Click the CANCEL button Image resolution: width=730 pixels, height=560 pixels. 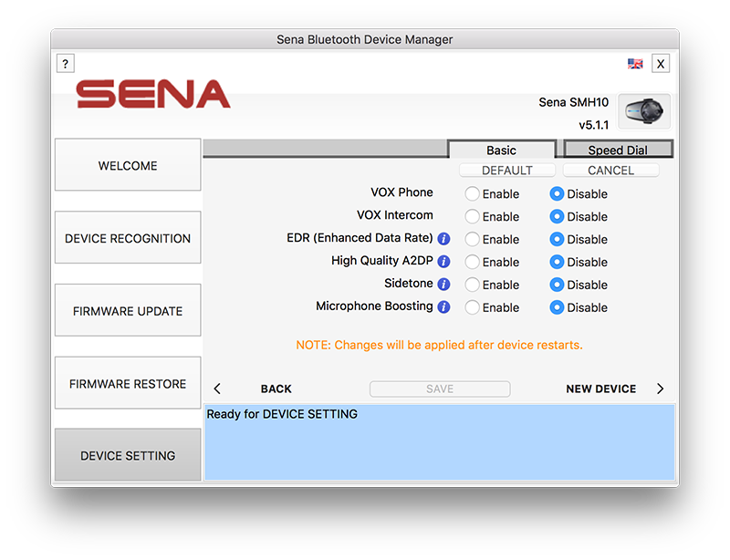tap(610, 171)
